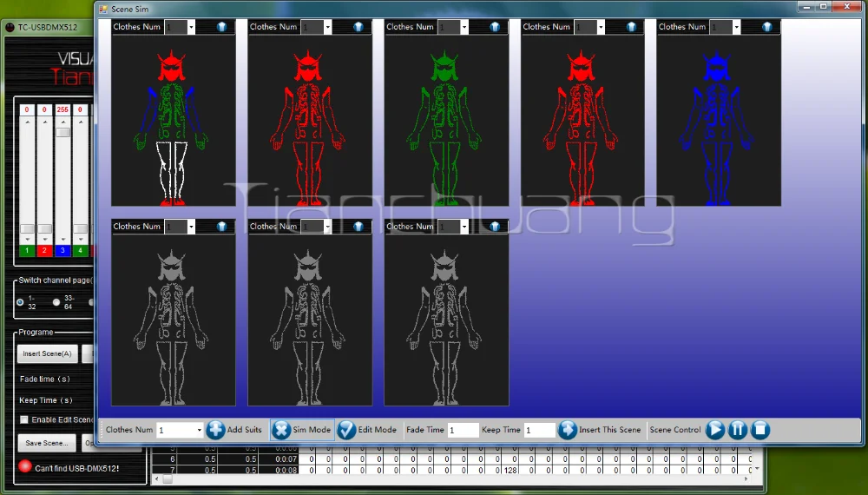Click the Fade Time input field
Screen dimensions: 868x495
pyautogui.click(x=464, y=430)
